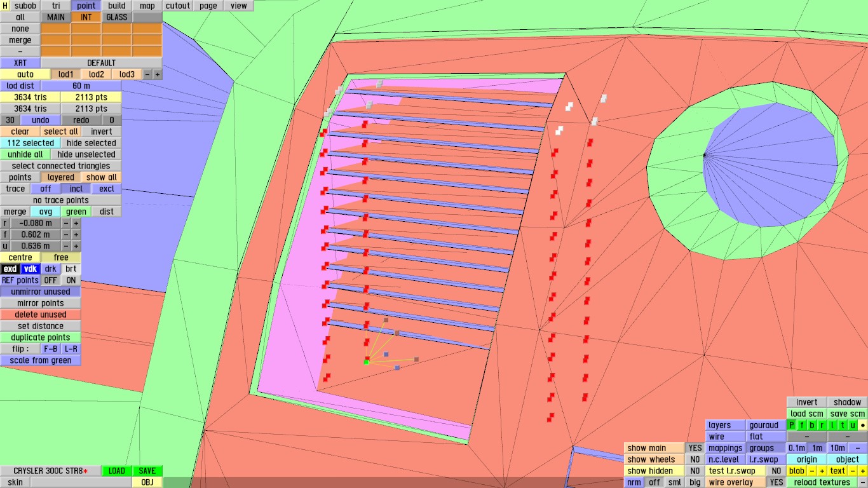Switch to the map tab
The height and width of the screenshot is (488, 868).
pos(147,6)
